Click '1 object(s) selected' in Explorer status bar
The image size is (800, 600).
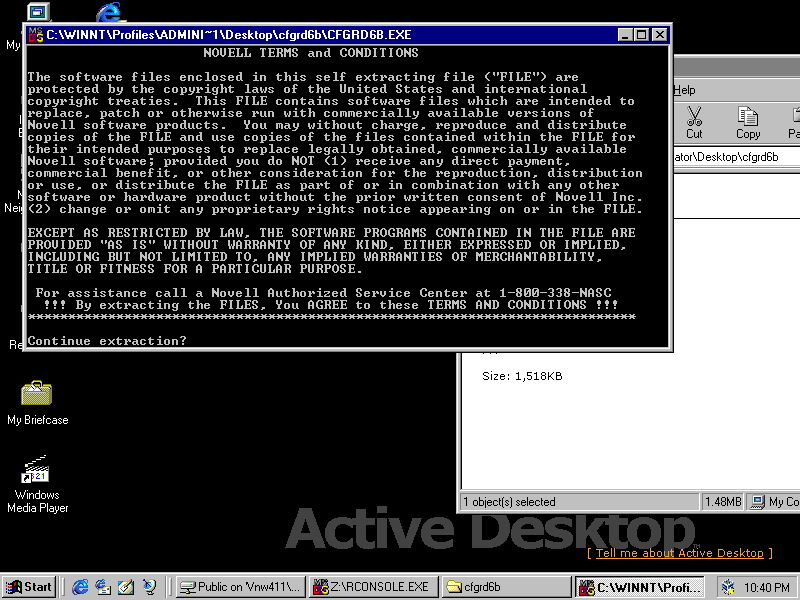pos(509,502)
